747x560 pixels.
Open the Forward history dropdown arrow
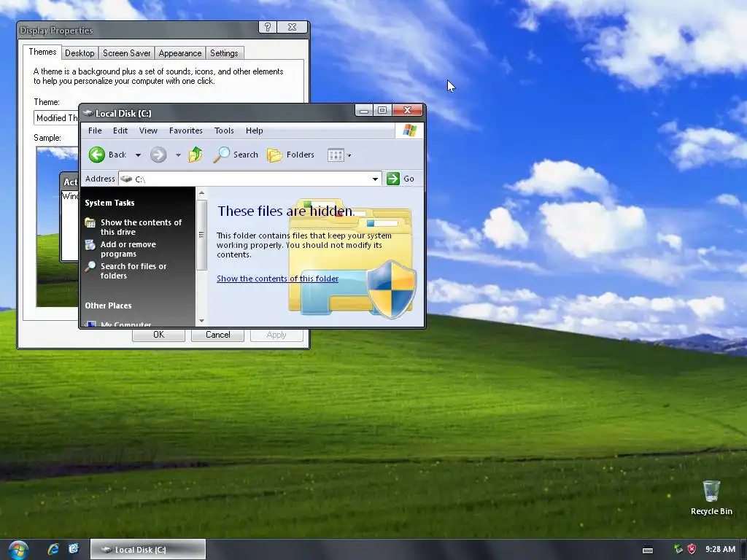click(178, 155)
